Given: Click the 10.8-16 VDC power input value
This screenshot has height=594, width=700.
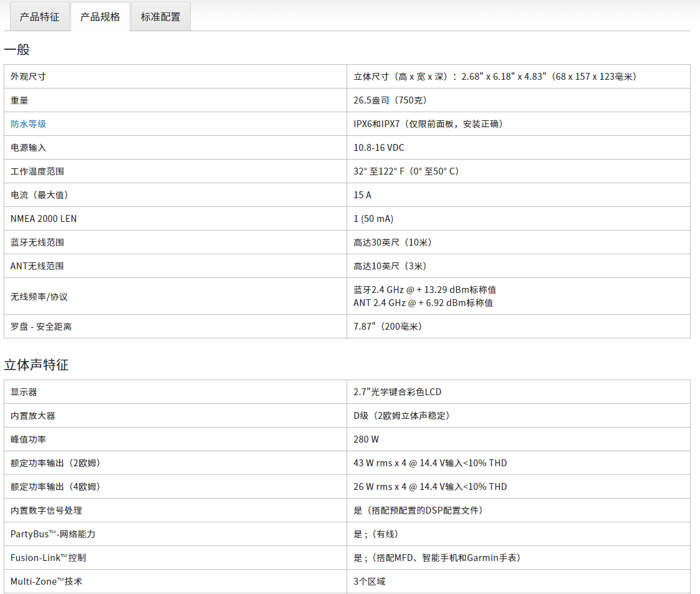Looking at the screenshot, I should pyautogui.click(x=379, y=148).
